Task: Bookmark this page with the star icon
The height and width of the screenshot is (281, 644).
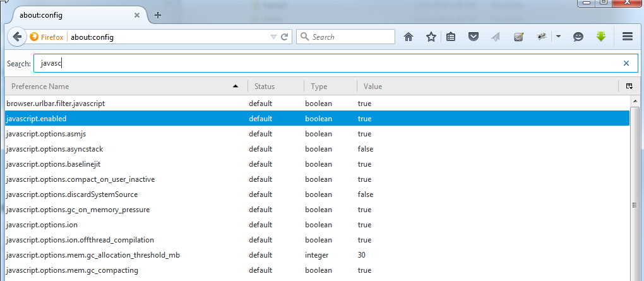Action: 431,37
